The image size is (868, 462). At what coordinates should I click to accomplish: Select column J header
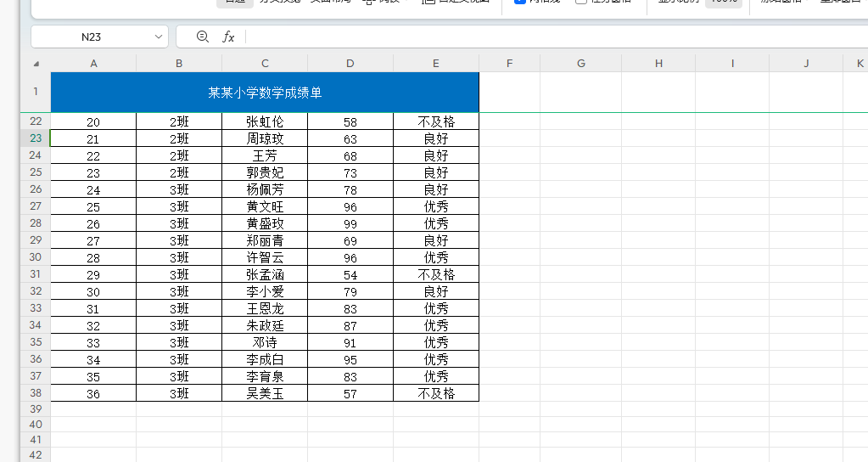tap(806, 64)
